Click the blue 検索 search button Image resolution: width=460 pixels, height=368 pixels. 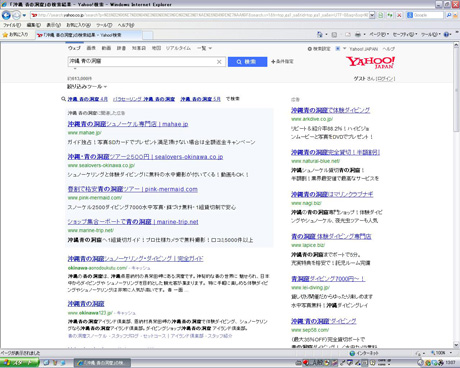coord(247,62)
